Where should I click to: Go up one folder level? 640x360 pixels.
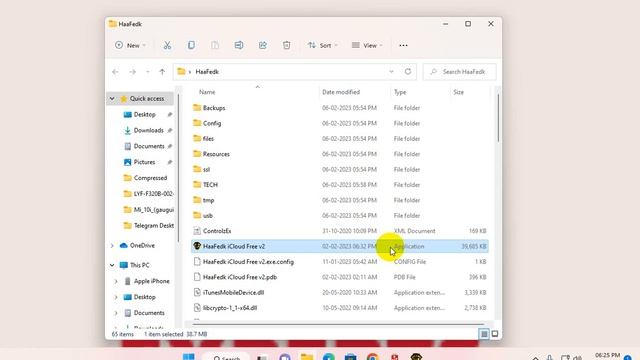point(162,72)
